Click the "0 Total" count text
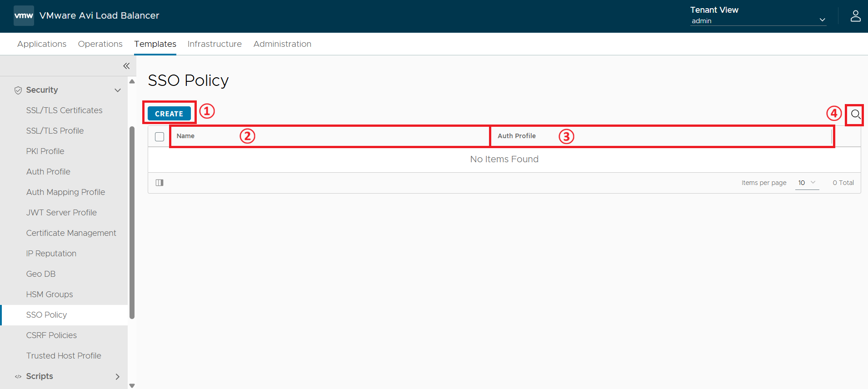Viewport: 868px width, 389px height. (843, 183)
